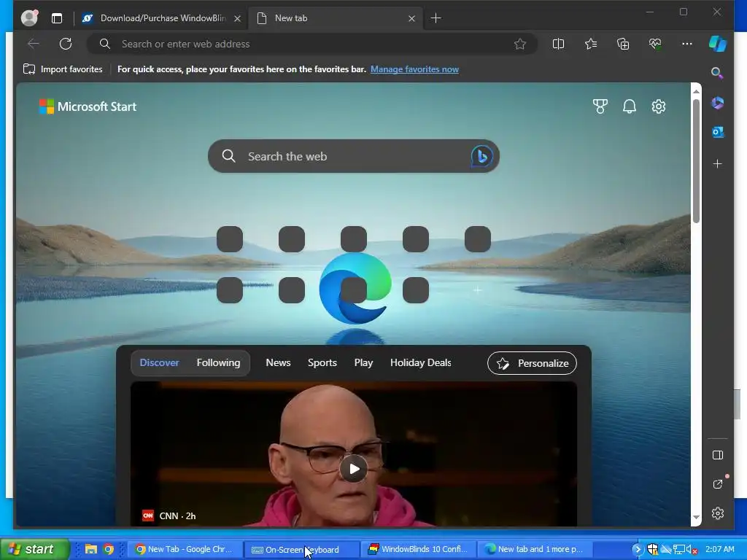Switch to New Tab - Google Chrome taskbar button

(185, 549)
